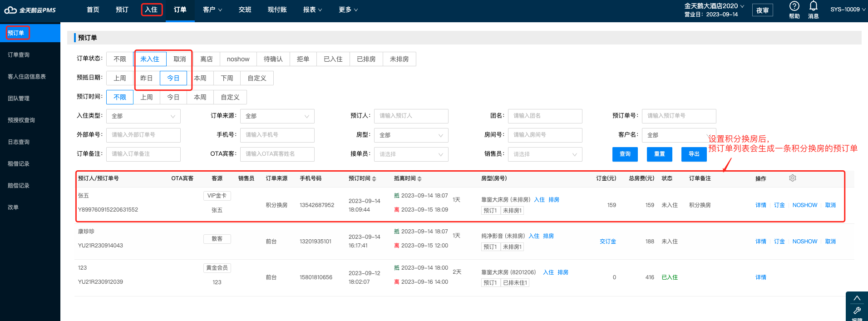Click phone number 13542687952
The height and width of the screenshot is (321, 868).
click(x=317, y=205)
